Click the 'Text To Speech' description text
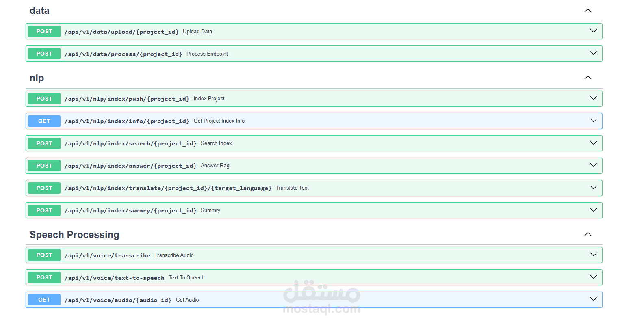 point(187,277)
